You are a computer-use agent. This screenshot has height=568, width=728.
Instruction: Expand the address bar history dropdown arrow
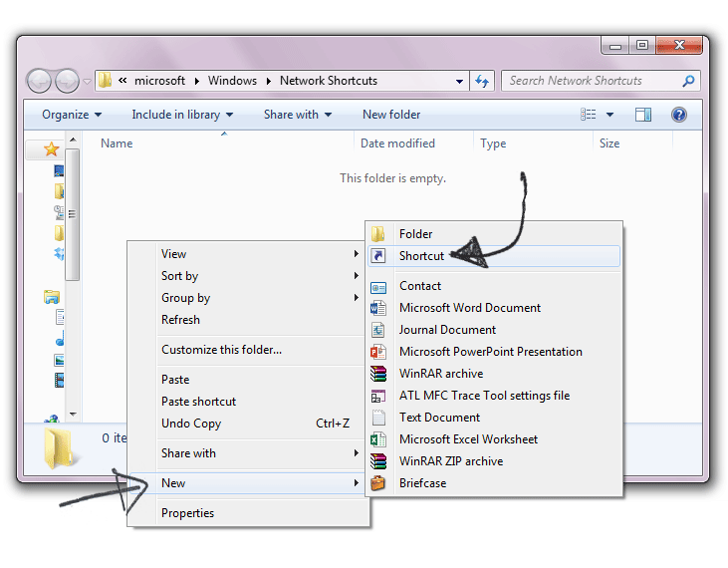(459, 82)
